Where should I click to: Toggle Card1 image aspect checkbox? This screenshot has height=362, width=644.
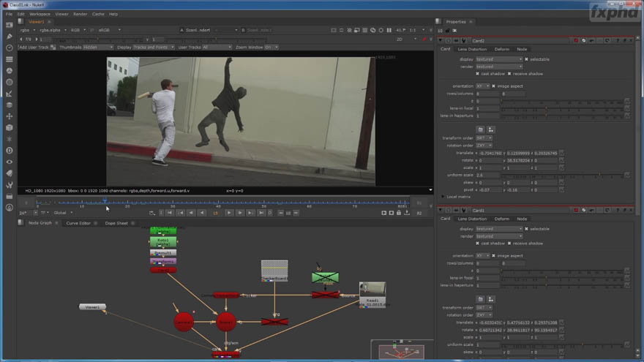pos(494,256)
